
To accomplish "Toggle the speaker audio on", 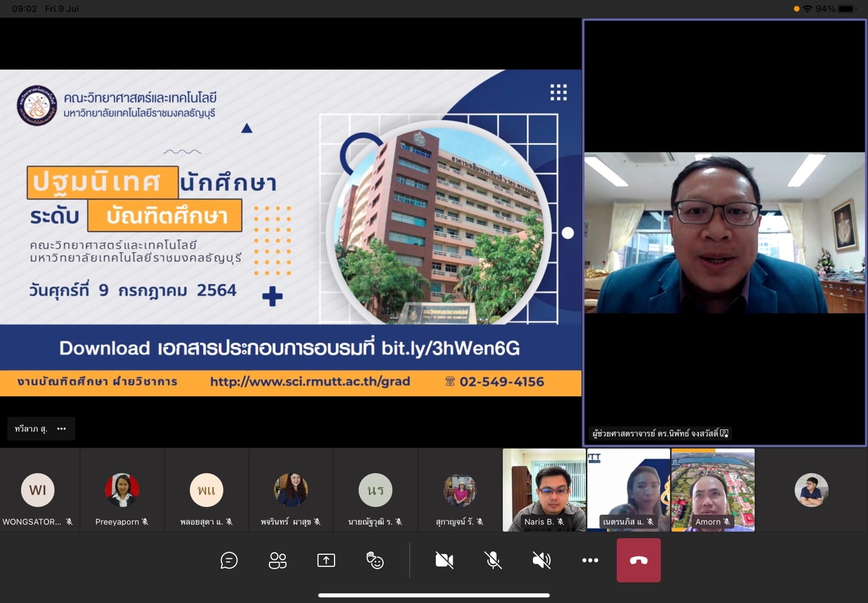I will (541, 560).
